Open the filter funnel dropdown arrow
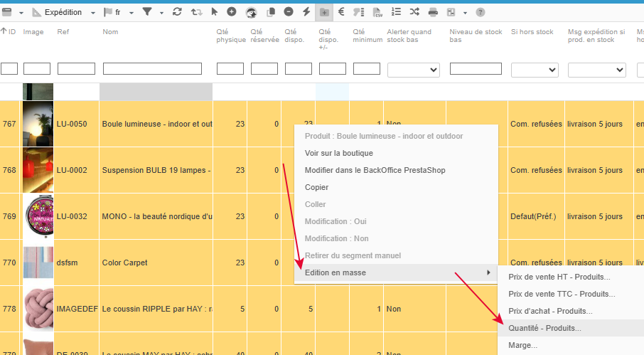Viewport: 644px width, 355px height. click(x=161, y=13)
